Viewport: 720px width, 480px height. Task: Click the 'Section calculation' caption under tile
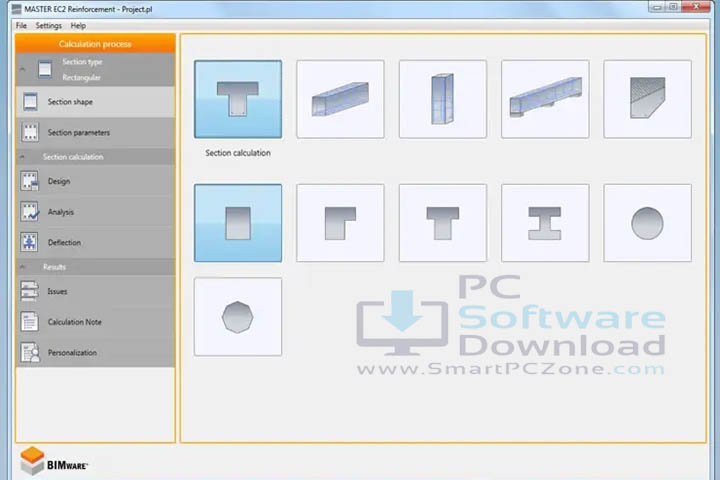238,153
